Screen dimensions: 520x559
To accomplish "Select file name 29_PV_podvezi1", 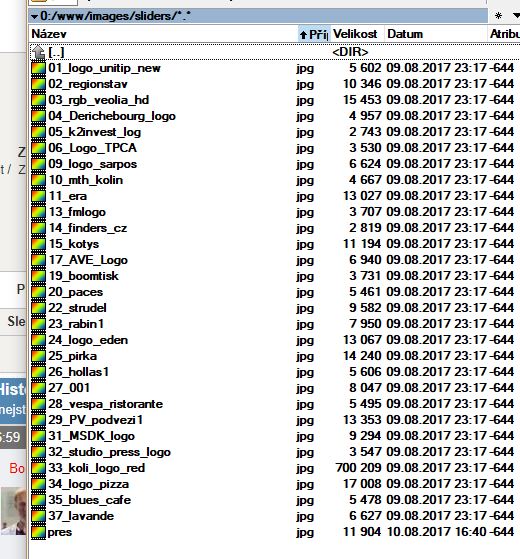I will click(x=96, y=420).
